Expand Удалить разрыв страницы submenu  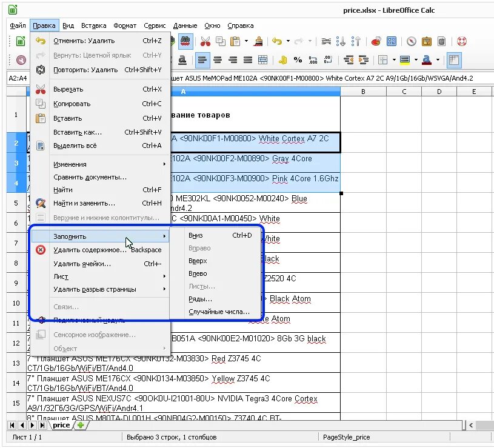[101, 289]
